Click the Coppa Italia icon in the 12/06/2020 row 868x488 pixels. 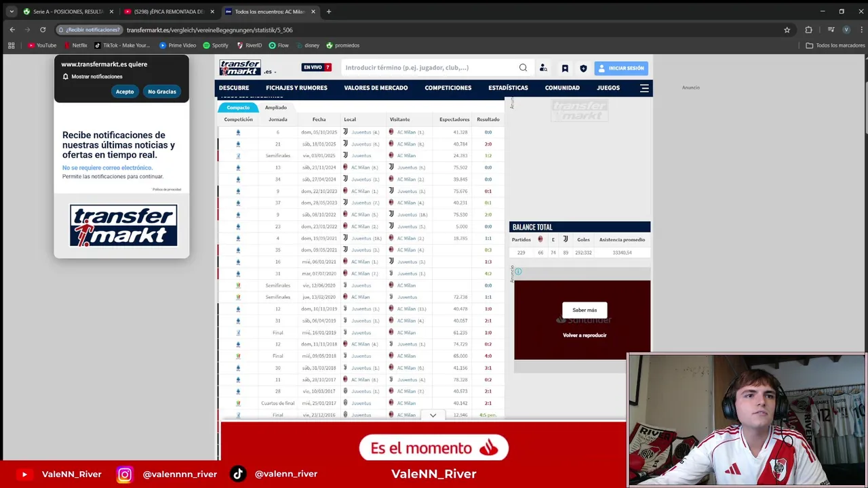[x=238, y=285]
